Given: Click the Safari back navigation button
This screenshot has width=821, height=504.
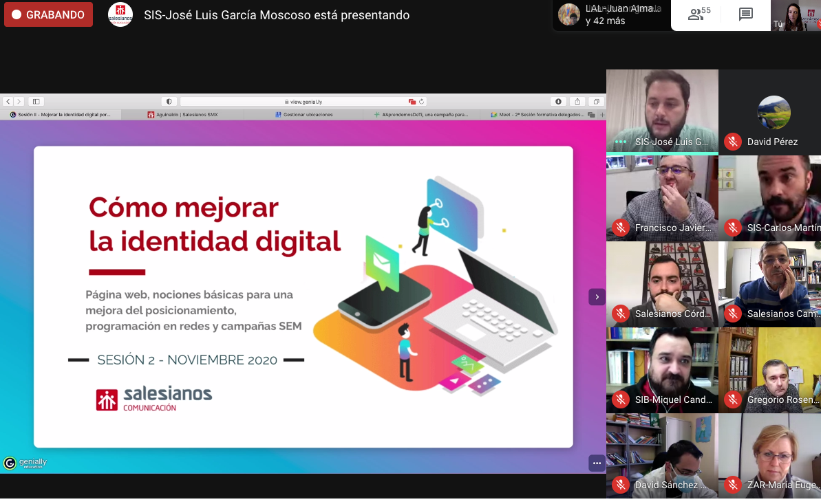Looking at the screenshot, I should pyautogui.click(x=8, y=101).
